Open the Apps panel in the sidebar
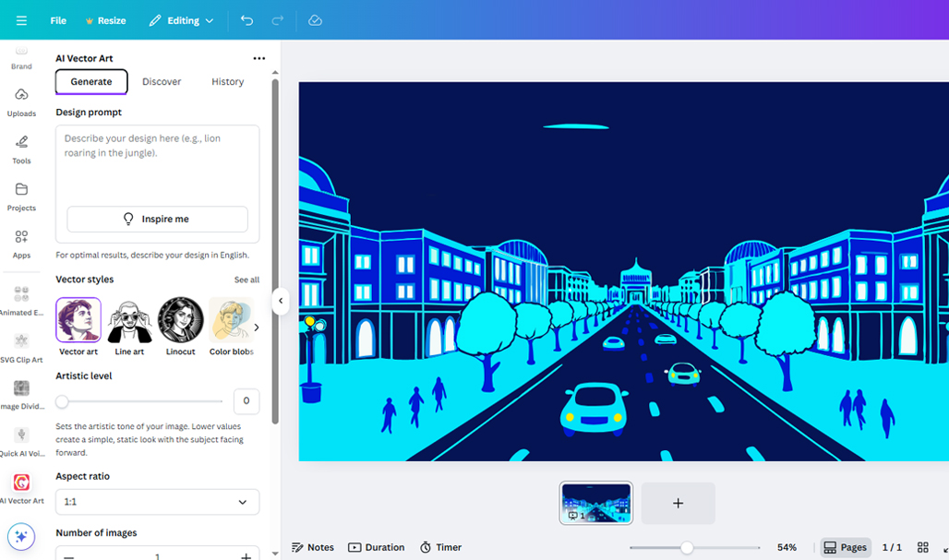Image resolution: width=949 pixels, height=560 pixels. click(21, 244)
